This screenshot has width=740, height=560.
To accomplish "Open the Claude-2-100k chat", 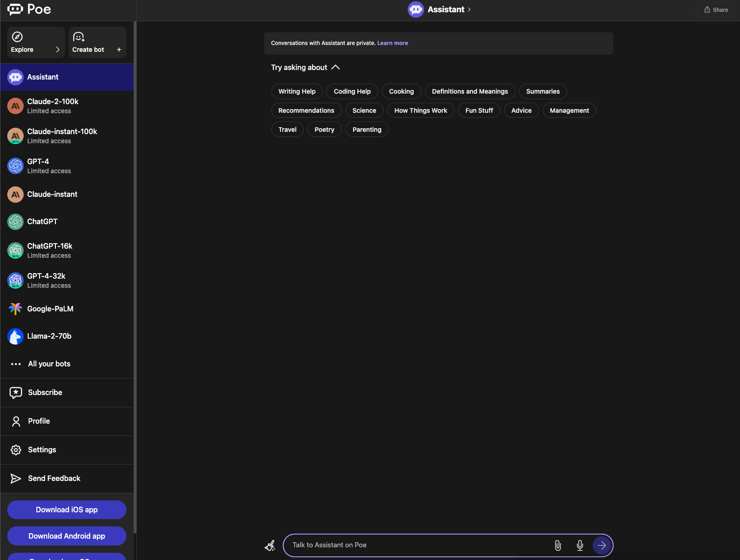I will pos(67,106).
